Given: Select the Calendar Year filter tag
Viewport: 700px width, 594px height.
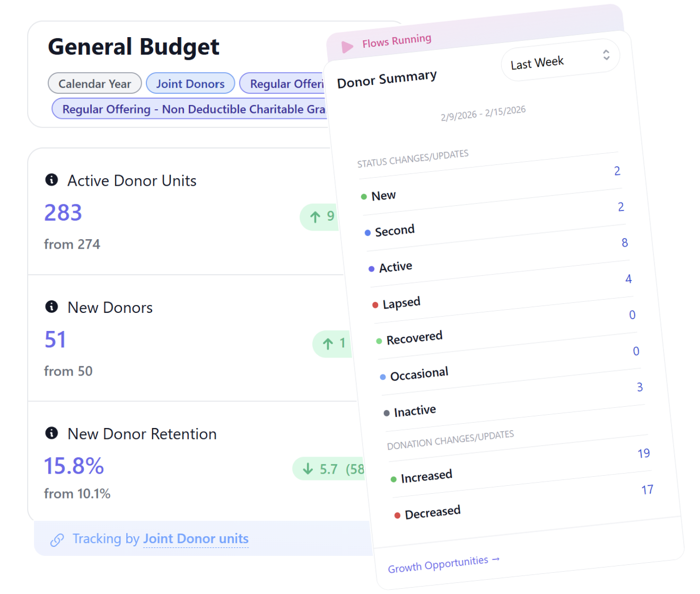Looking at the screenshot, I should coord(94,84).
